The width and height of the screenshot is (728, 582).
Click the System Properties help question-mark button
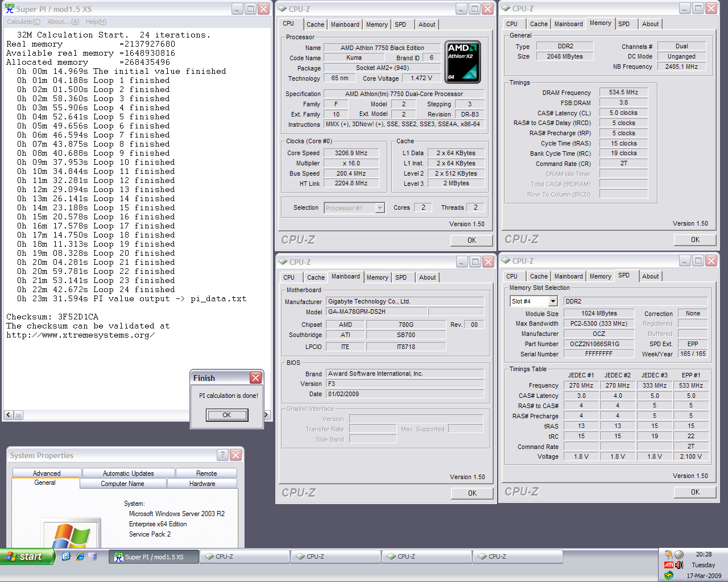(x=223, y=455)
